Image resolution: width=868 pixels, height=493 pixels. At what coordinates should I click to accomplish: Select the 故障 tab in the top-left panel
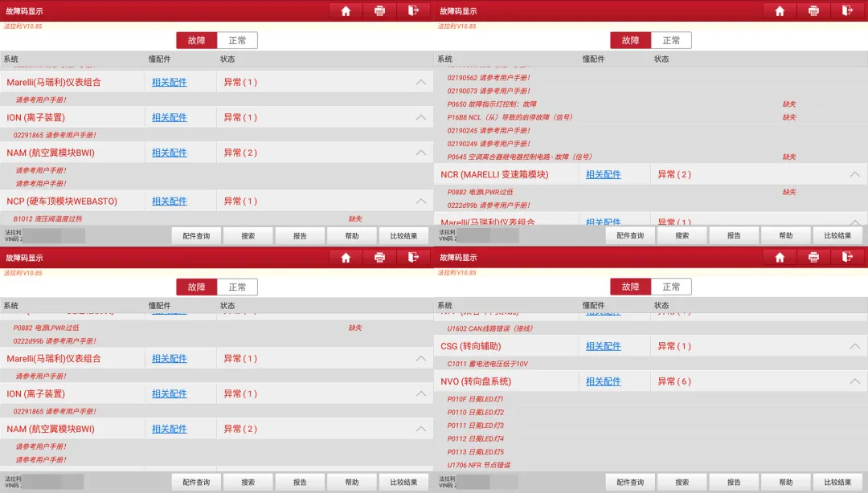pyautogui.click(x=197, y=40)
